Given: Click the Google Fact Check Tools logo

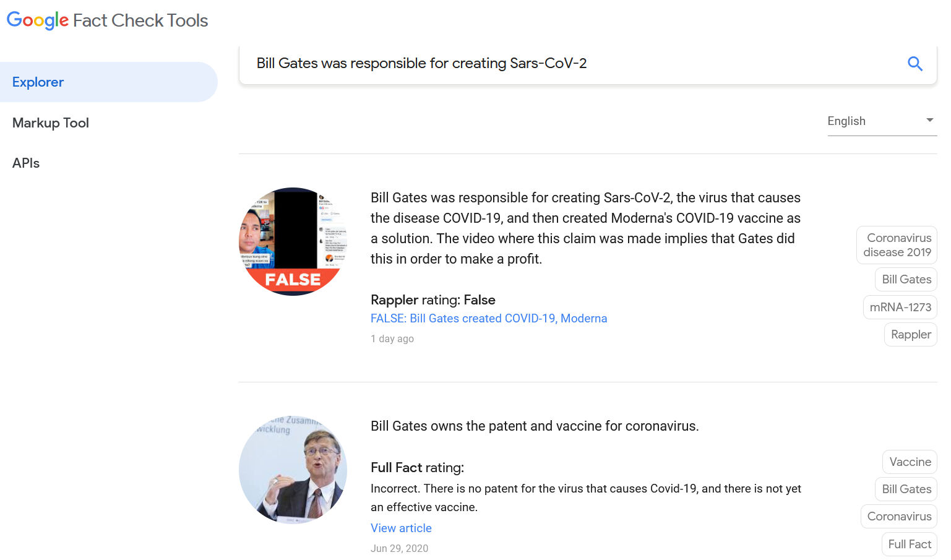Looking at the screenshot, I should tap(107, 20).
